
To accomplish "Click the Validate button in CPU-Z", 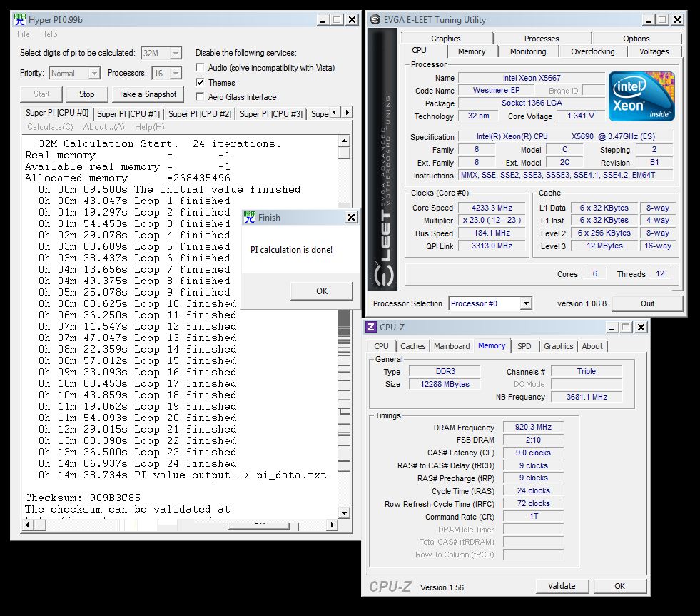I will 562,586.
